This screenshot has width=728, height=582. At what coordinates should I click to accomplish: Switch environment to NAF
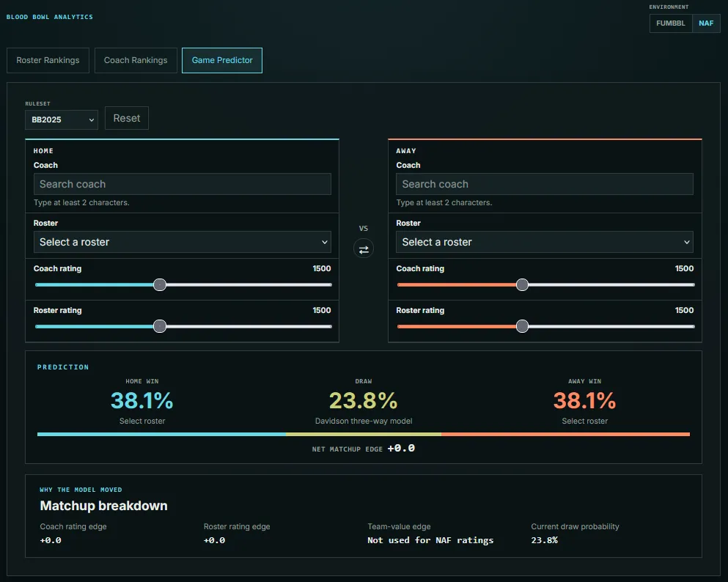click(x=706, y=23)
